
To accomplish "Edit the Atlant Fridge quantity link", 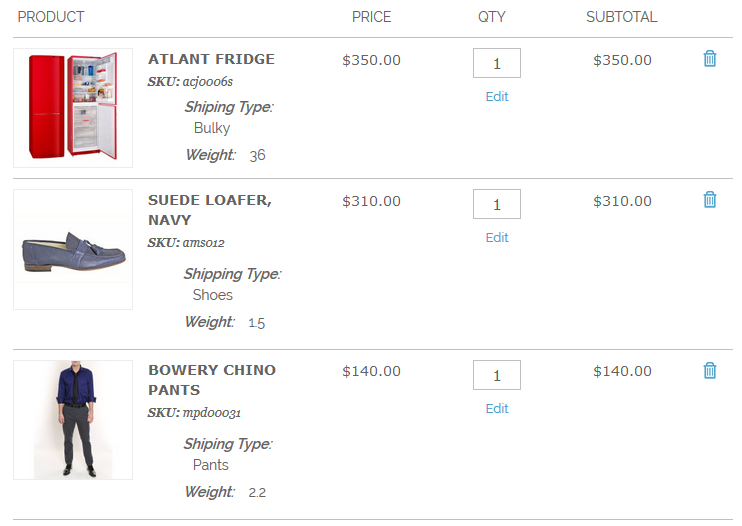I will coord(497,97).
